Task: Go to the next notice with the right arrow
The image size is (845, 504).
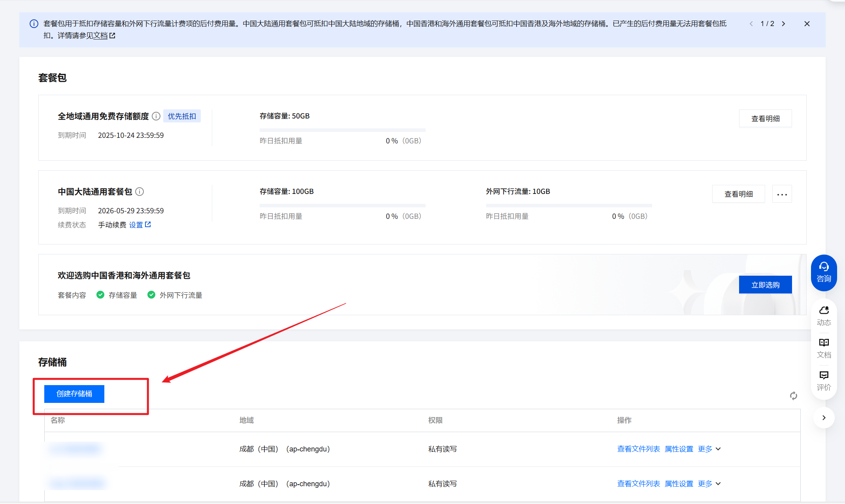Action: tap(783, 24)
